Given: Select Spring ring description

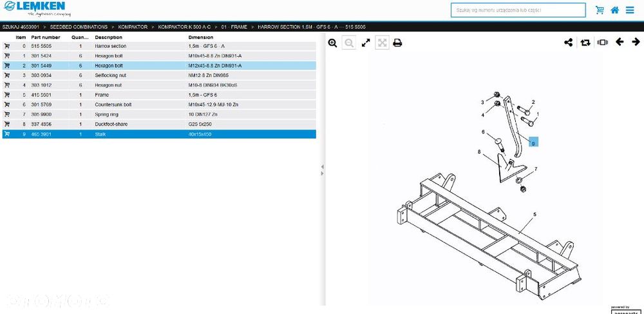Looking at the screenshot, I should coord(107,114).
